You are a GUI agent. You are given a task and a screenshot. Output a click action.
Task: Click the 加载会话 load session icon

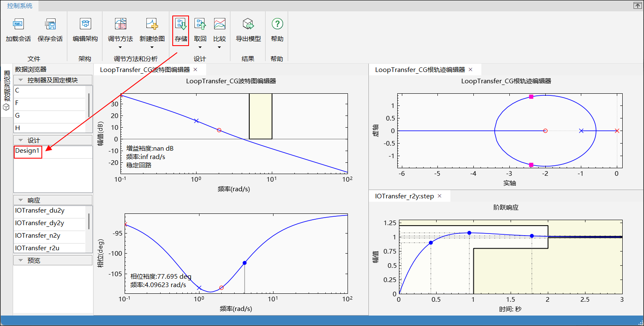point(18,25)
